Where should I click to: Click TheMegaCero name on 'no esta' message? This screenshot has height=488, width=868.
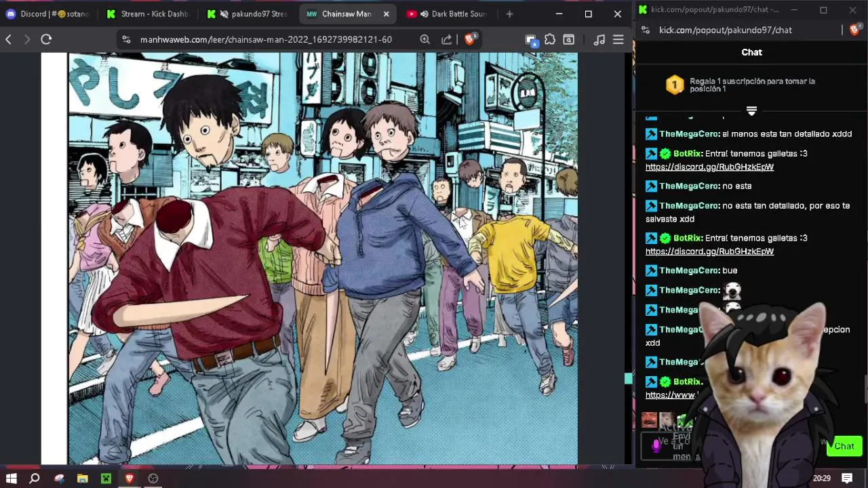(x=689, y=186)
